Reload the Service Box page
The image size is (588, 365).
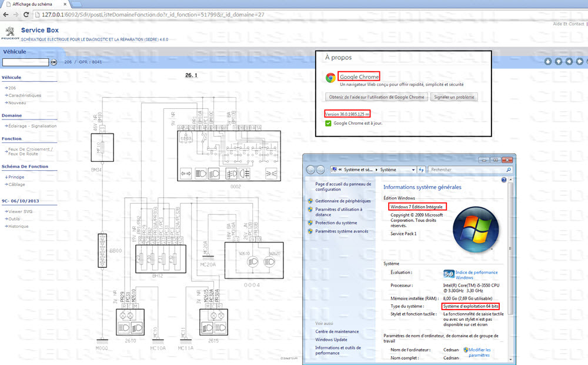26,15
